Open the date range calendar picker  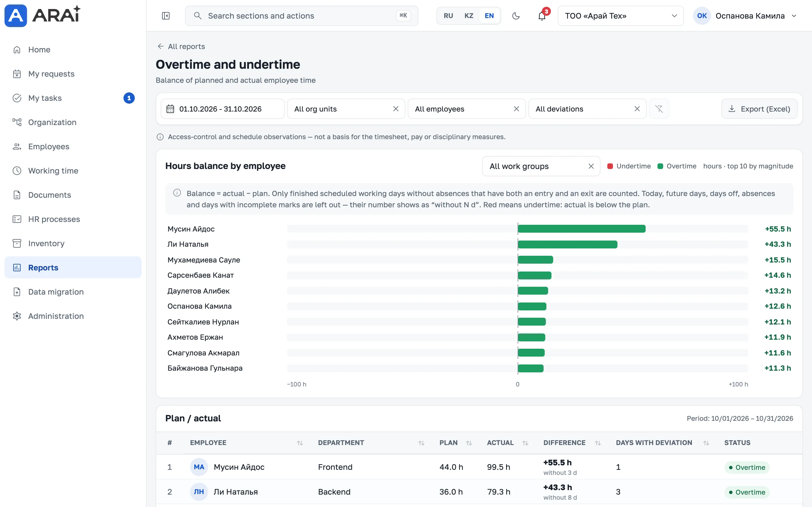click(222, 109)
